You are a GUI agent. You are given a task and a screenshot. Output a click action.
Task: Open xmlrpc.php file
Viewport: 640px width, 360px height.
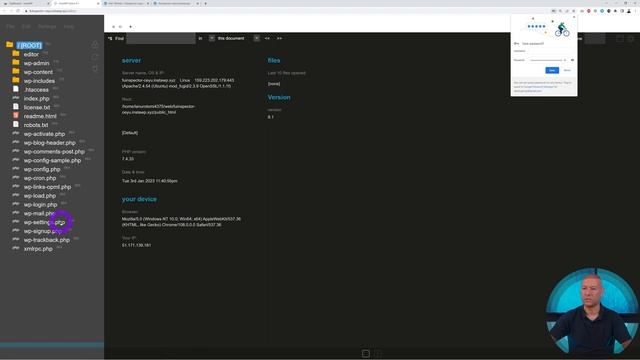(38, 249)
